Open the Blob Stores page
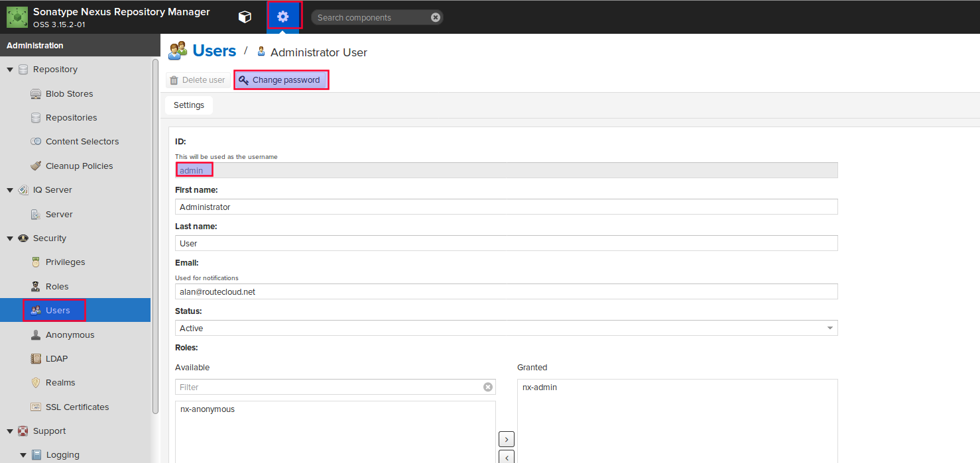 70,94
